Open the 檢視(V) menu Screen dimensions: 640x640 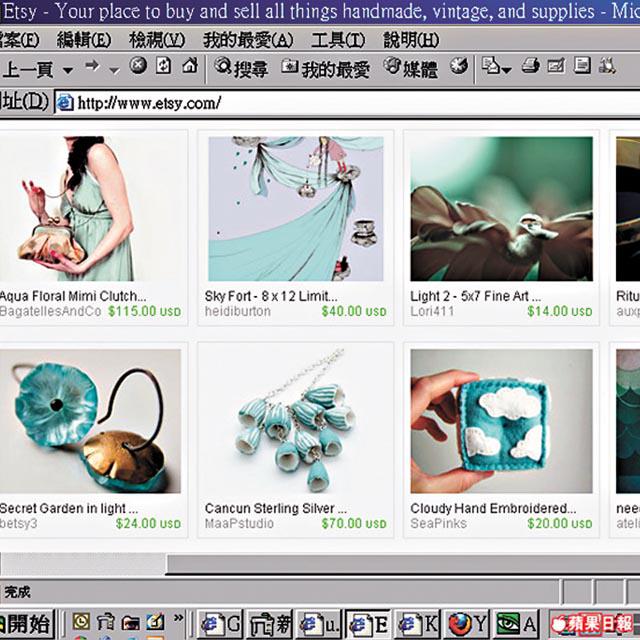click(157, 40)
